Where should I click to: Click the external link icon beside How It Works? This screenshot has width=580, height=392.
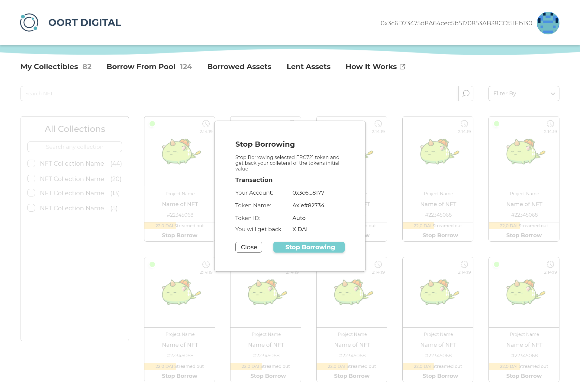402,67
